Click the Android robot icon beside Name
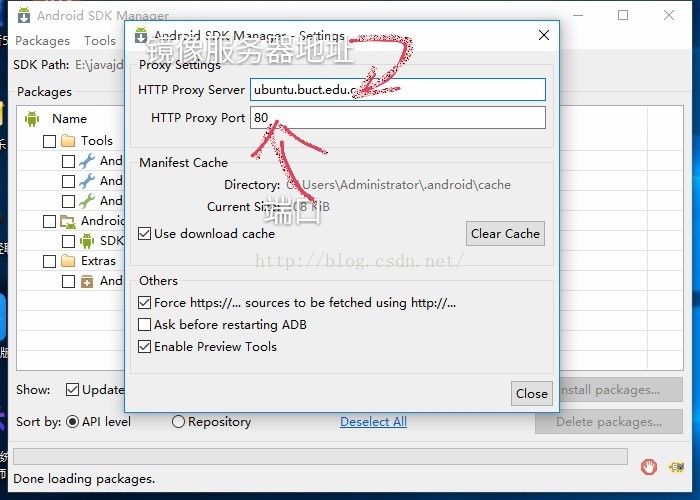This screenshot has width=700, height=500. (32, 119)
